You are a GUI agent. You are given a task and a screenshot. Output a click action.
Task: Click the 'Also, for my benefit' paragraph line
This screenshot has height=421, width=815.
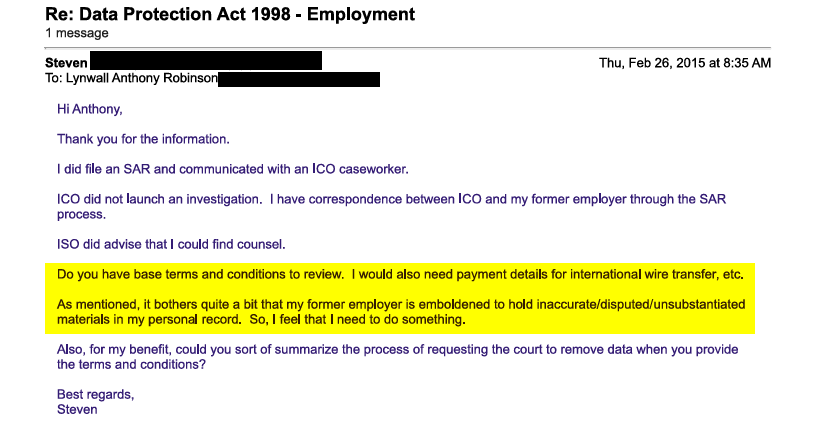pyautogui.click(x=398, y=350)
